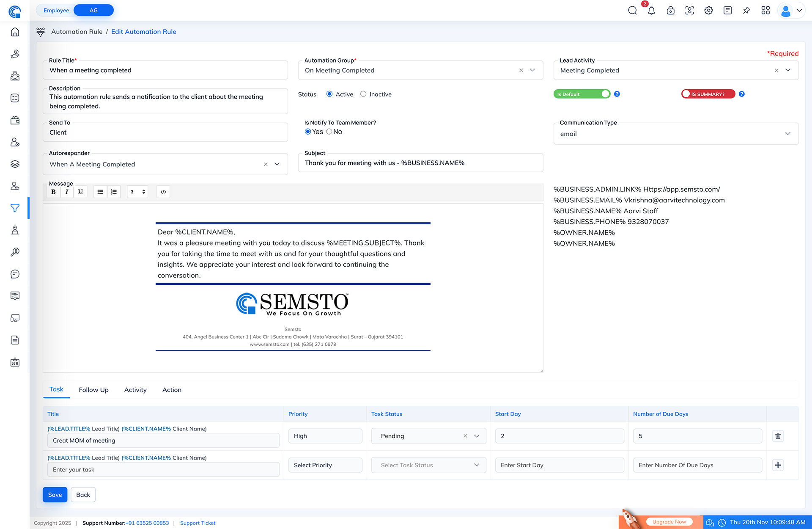
Task: Open the funnel icon in sidebar
Action: 15,208
